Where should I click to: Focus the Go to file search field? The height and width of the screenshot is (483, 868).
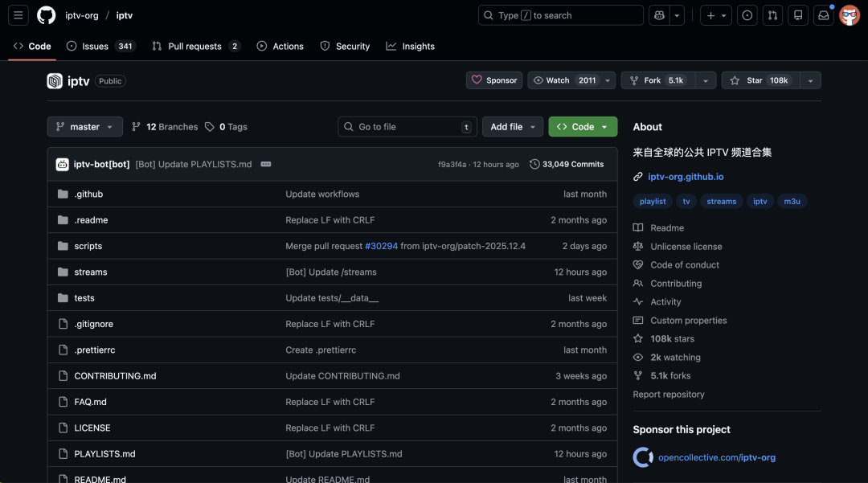pyautogui.click(x=407, y=127)
